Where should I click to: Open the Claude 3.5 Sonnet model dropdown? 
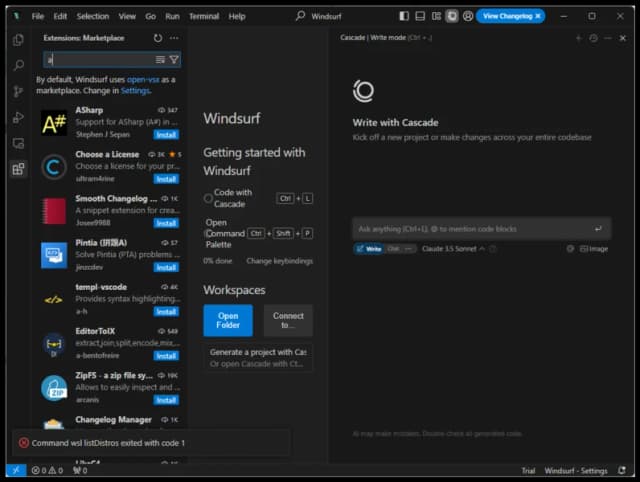pyautogui.click(x=453, y=249)
